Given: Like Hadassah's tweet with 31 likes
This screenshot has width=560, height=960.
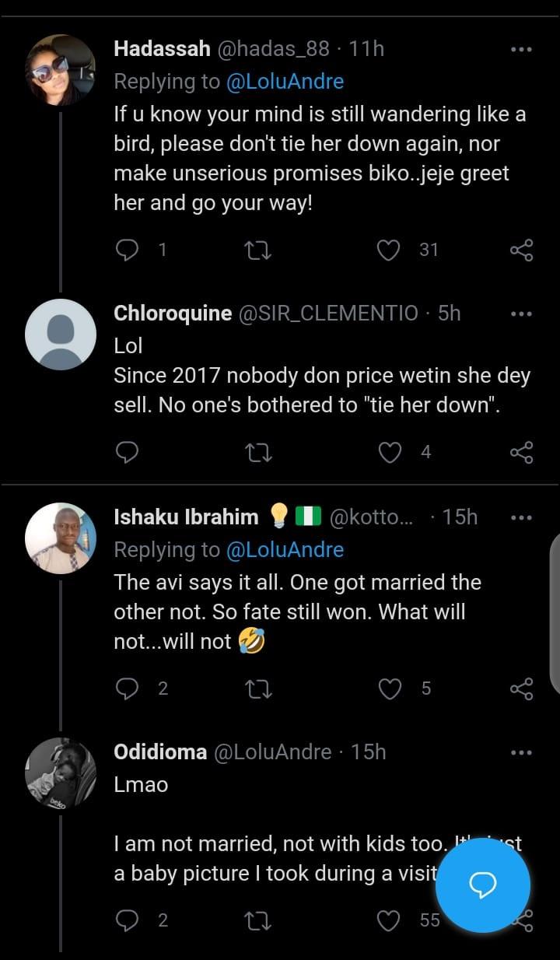Looking at the screenshot, I should [388, 250].
